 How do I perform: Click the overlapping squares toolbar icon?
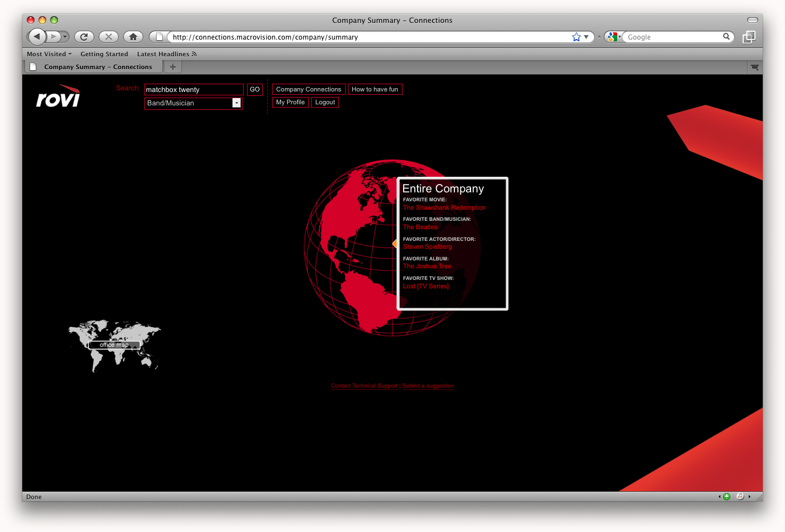pyautogui.click(x=749, y=37)
